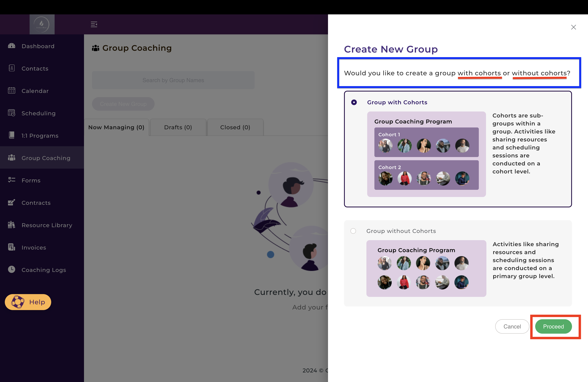This screenshot has width=588, height=382.
Task: Switch to the Drafts (0) tab
Action: tap(178, 127)
